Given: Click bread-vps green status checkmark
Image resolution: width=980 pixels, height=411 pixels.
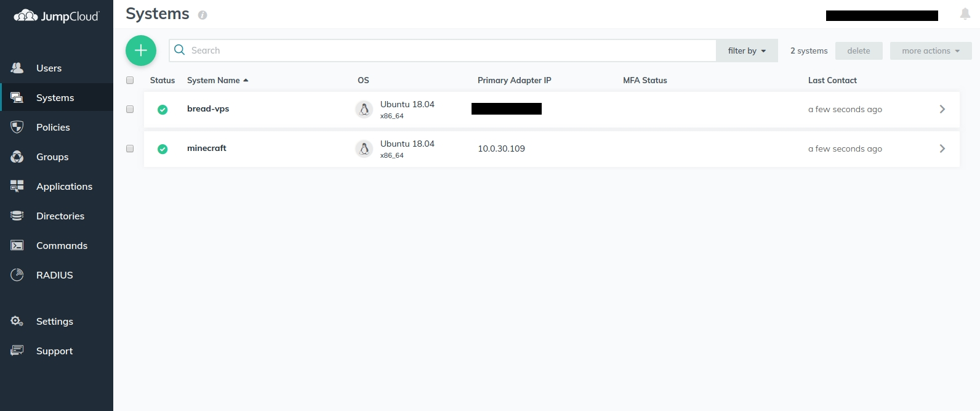Looking at the screenshot, I should pyautogui.click(x=163, y=110).
